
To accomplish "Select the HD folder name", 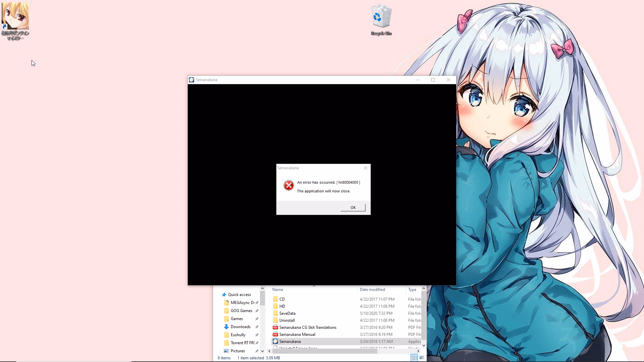I will pos(282,306).
